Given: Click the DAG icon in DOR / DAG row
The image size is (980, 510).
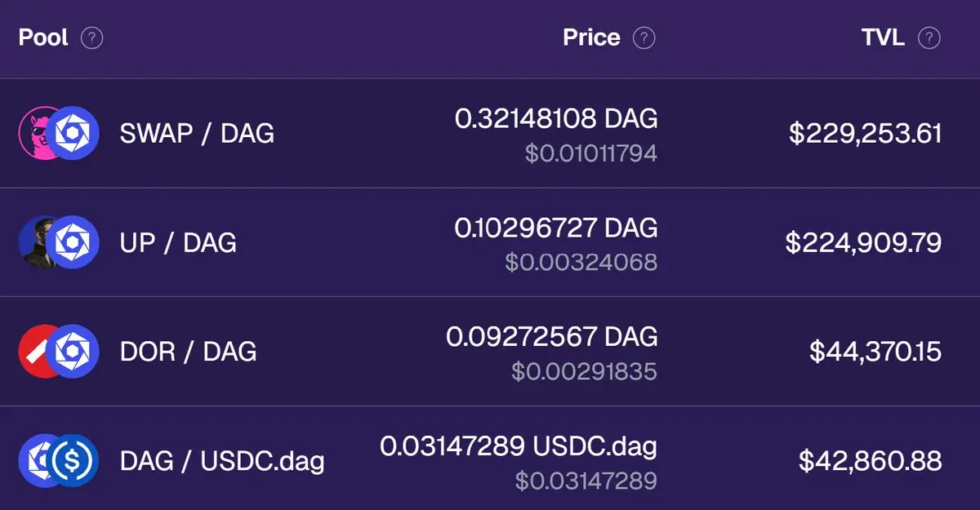Looking at the screenshot, I should (x=72, y=352).
